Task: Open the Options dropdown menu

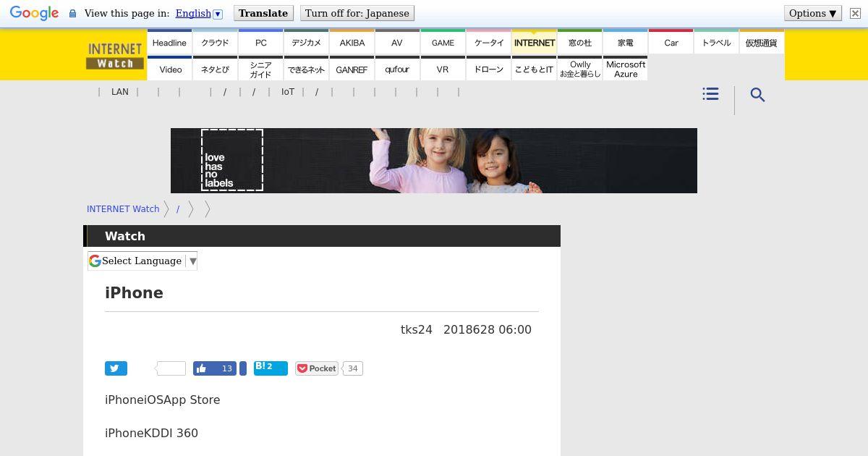Action: click(813, 14)
